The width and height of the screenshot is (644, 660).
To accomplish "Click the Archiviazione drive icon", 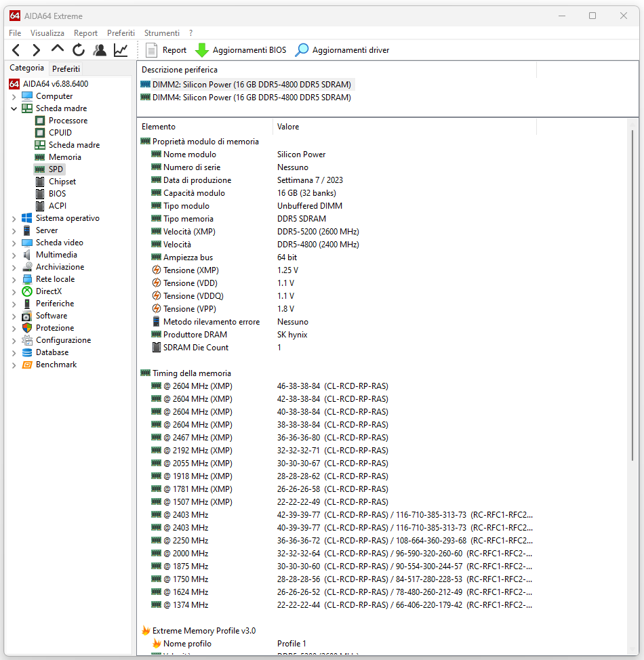I will pyautogui.click(x=27, y=267).
